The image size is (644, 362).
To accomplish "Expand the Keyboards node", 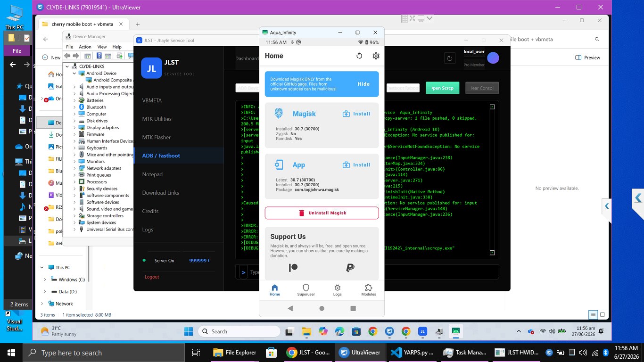I will click(74, 148).
